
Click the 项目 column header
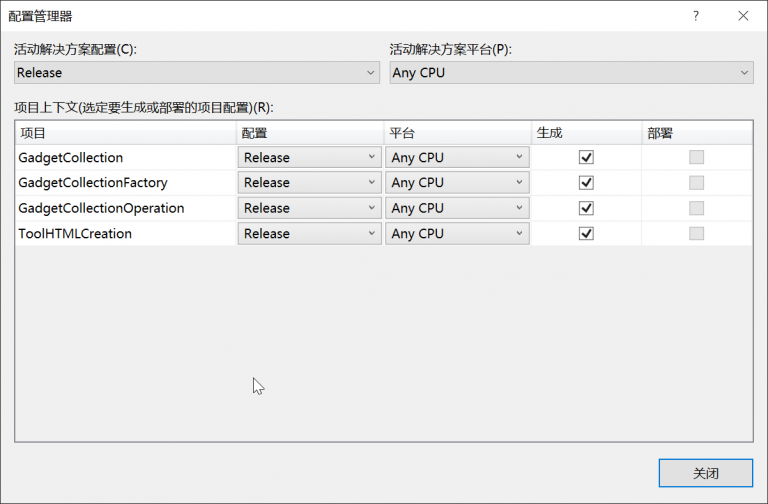pyautogui.click(x=125, y=132)
